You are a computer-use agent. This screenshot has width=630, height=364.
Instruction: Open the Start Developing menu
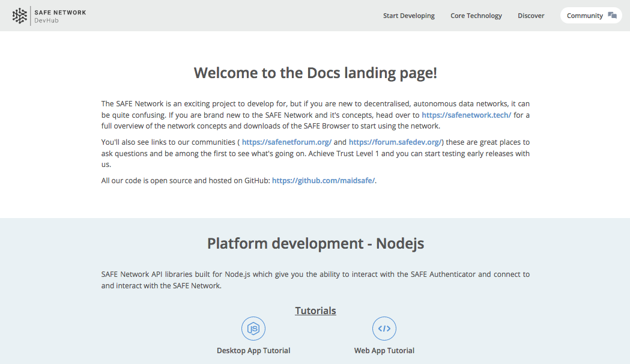click(408, 16)
